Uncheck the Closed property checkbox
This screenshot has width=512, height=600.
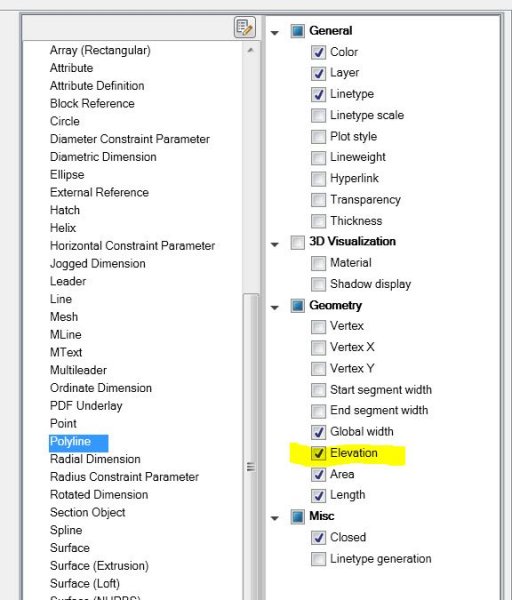tap(318, 538)
